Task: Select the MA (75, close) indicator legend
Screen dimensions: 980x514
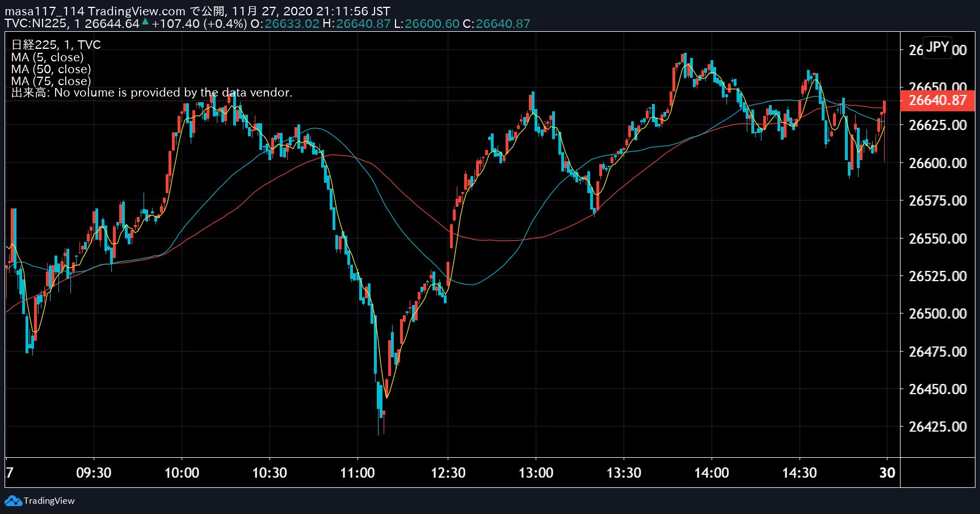Action: click(51, 81)
